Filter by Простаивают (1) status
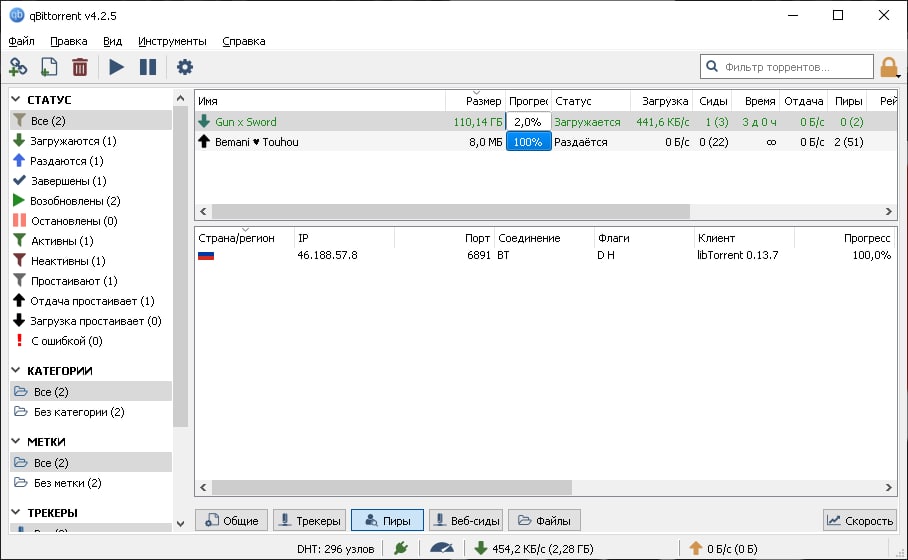The height and width of the screenshot is (560, 908). tap(91, 281)
